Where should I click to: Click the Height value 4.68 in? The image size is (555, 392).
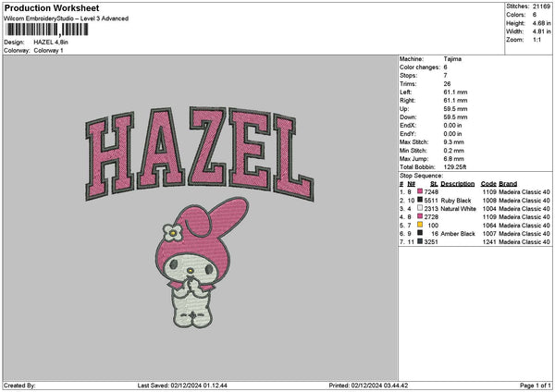541,23
